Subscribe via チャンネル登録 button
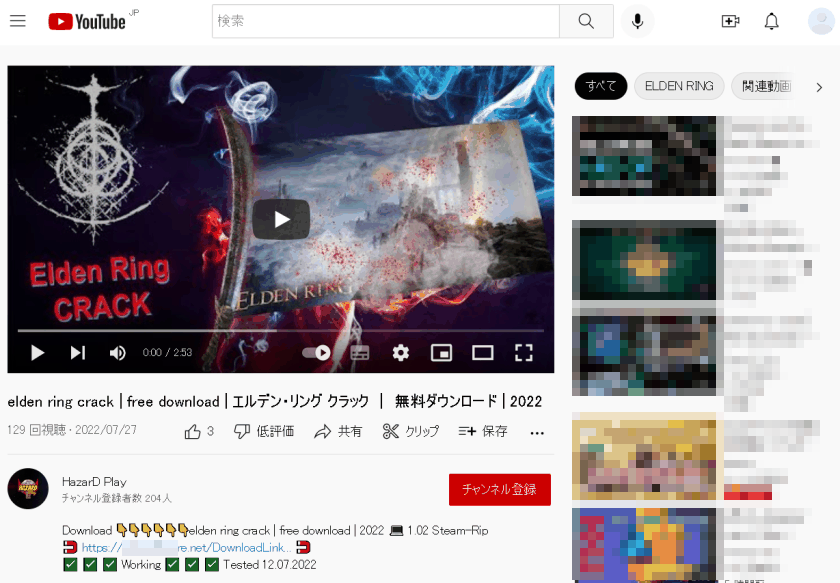840x583 pixels. (499, 489)
